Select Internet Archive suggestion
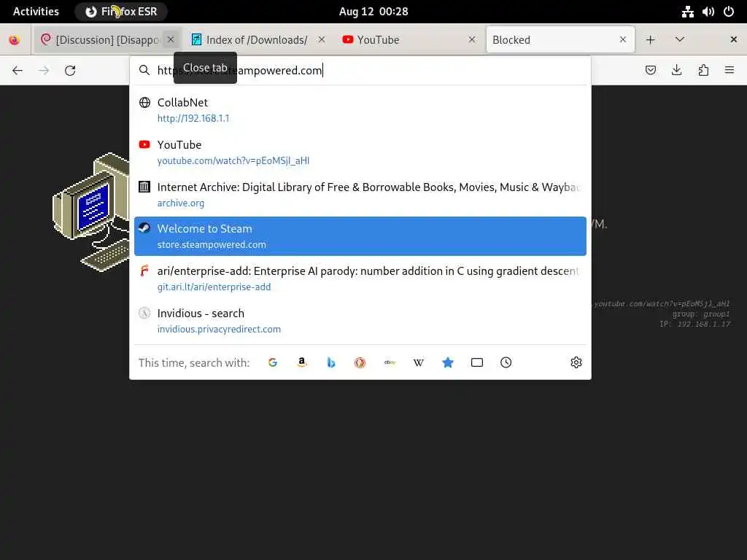The width and height of the screenshot is (747, 560). click(x=360, y=194)
